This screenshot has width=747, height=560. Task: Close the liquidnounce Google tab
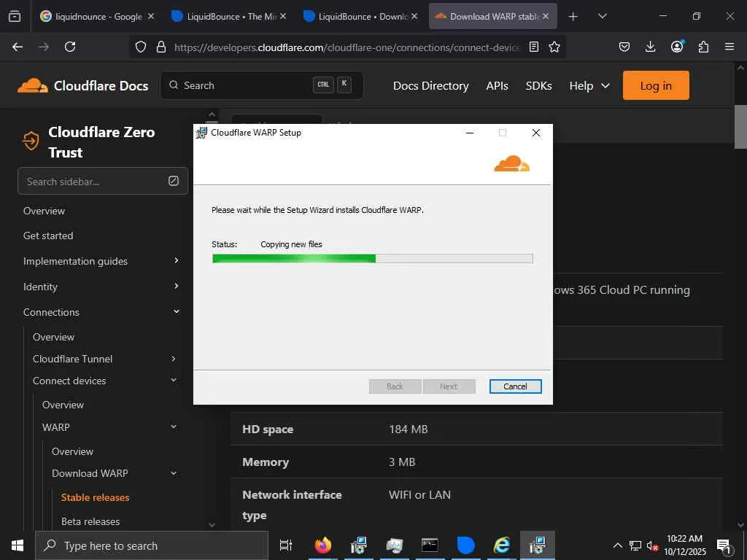150,16
